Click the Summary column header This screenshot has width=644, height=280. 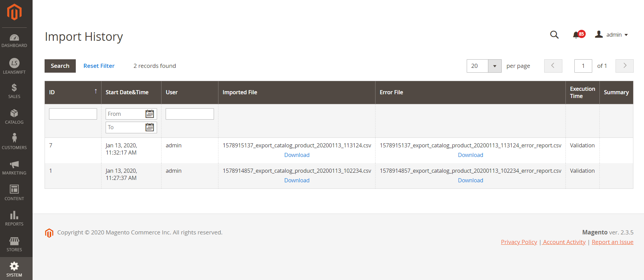click(616, 93)
